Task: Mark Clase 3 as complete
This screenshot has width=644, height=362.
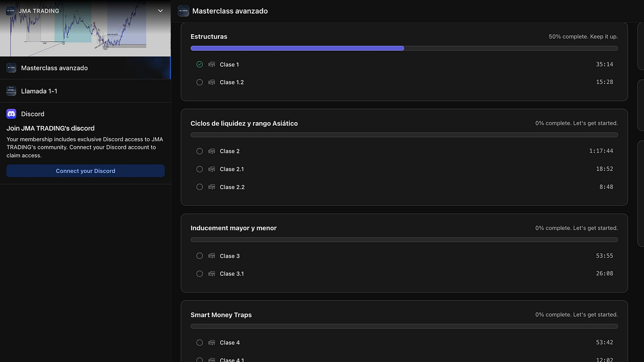Action: (200, 256)
